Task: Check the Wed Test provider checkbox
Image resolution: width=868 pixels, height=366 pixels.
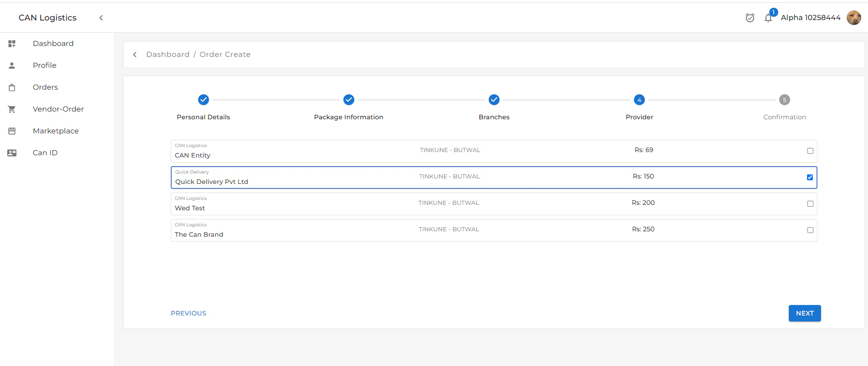Action: coord(810,204)
